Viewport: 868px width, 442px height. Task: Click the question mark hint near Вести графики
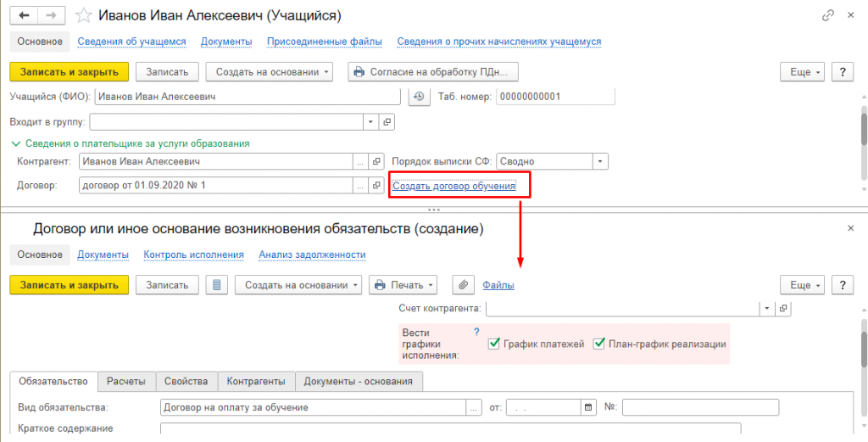pyautogui.click(x=476, y=333)
